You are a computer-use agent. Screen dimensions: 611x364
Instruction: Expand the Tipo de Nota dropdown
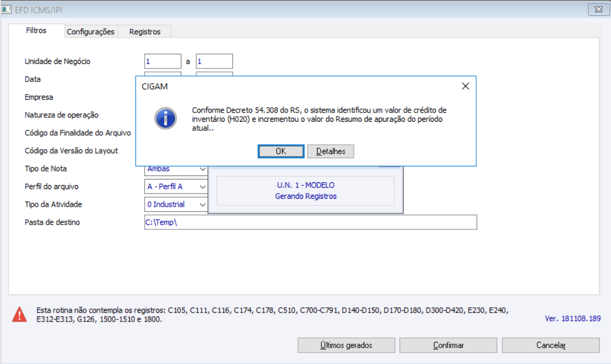[202, 169]
